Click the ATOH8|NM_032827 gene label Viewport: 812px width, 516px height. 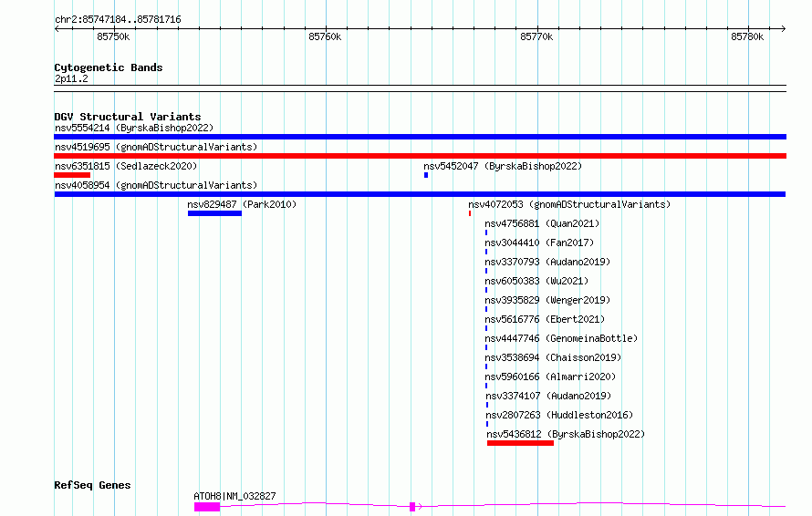[234, 496]
